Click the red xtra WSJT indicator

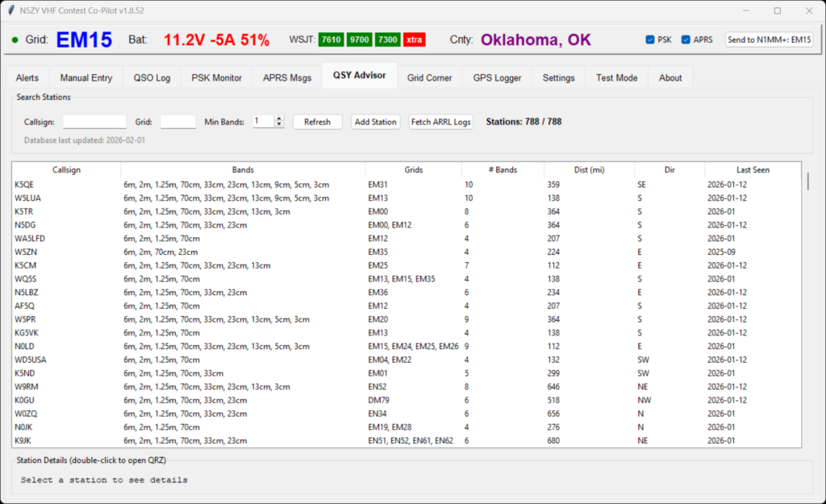[x=415, y=40]
